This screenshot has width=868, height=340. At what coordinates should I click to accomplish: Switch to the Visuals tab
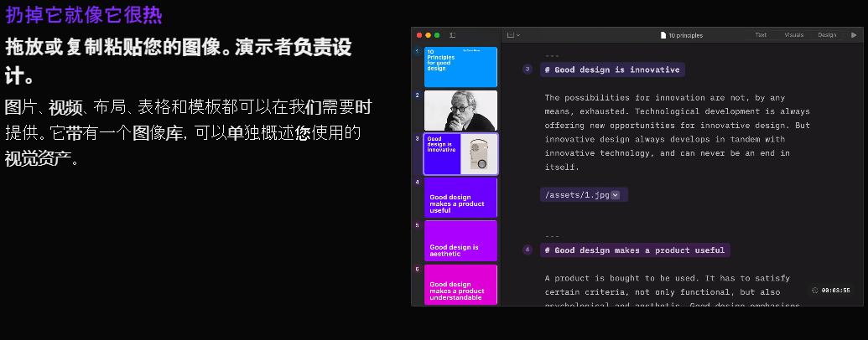[x=793, y=35]
